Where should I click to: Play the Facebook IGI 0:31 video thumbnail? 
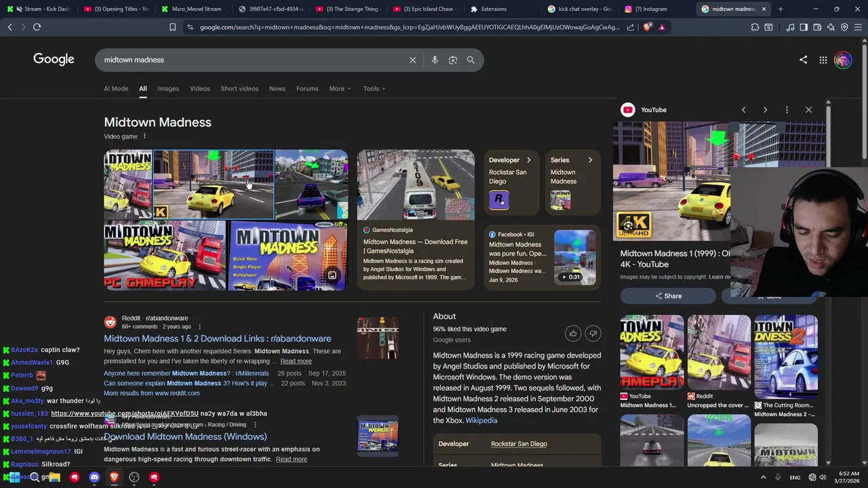pyautogui.click(x=575, y=258)
